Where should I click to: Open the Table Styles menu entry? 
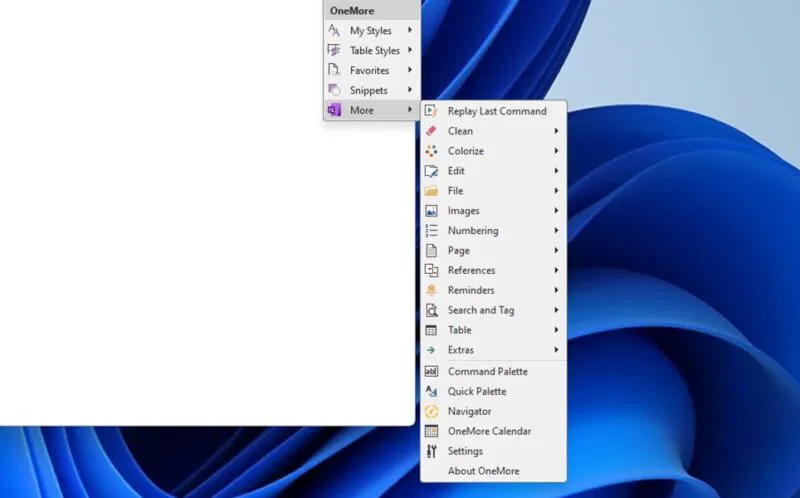[x=372, y=51]
